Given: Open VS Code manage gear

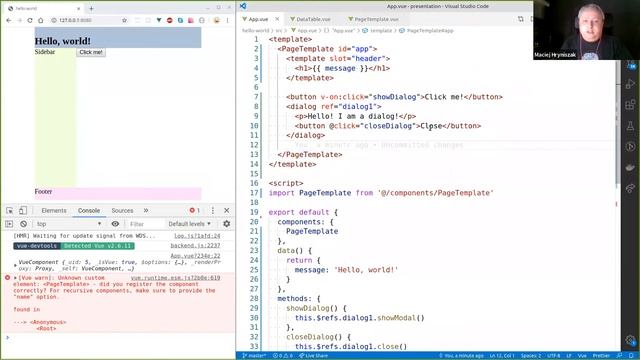Looking at the screenshot, I should coord(631,340).
